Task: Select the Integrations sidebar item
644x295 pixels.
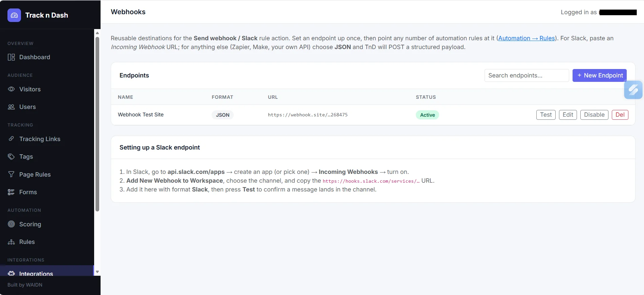Action: (47, 271)
